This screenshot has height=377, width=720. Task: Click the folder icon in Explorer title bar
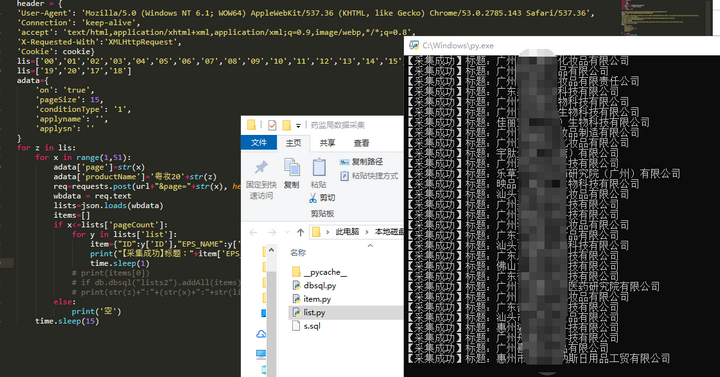(251, 125)
